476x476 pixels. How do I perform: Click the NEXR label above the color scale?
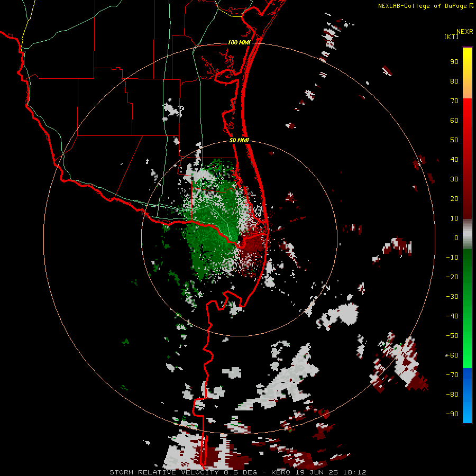coord(464,32)
